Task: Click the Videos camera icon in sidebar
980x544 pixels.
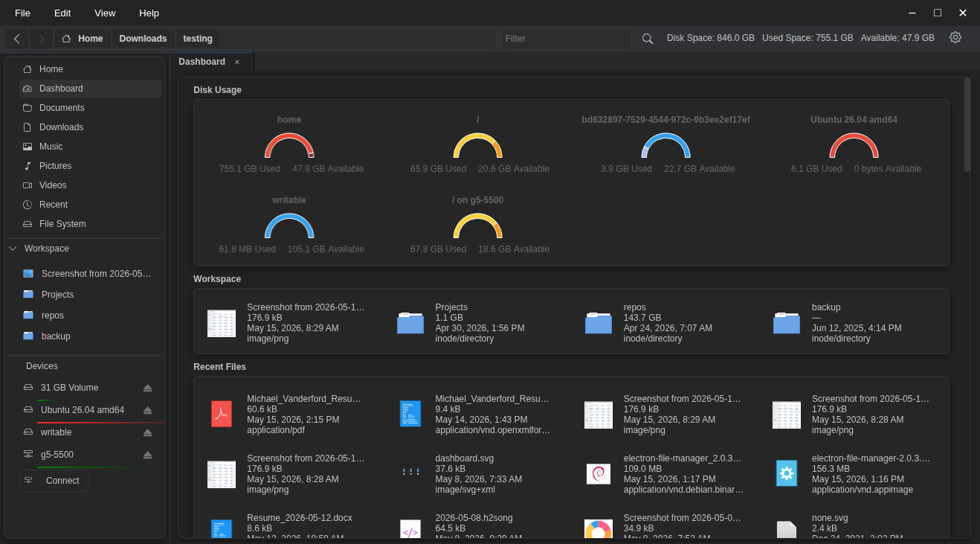Action: click(28, 185)
